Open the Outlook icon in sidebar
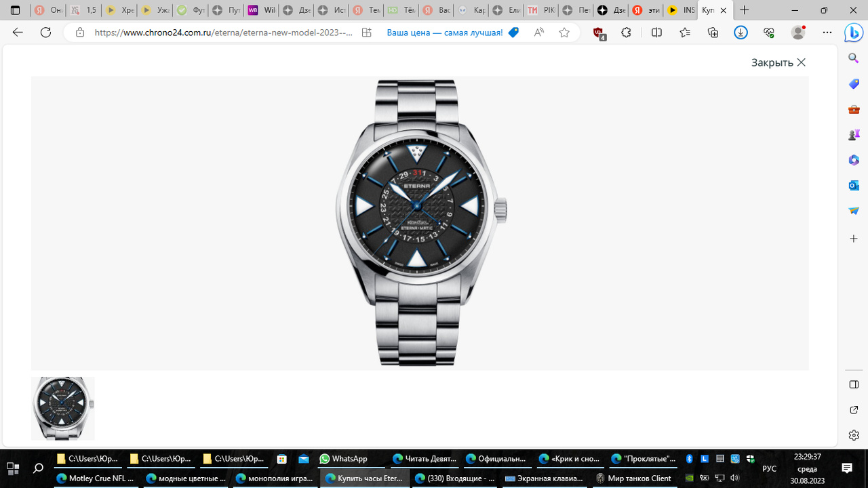The image size is (868, 488). (x=854, y=186)
